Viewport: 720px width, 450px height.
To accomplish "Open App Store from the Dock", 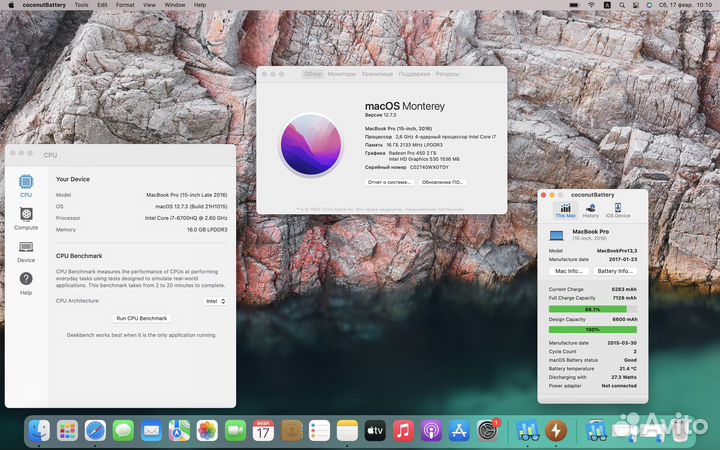I will click(x=459, y=431).
